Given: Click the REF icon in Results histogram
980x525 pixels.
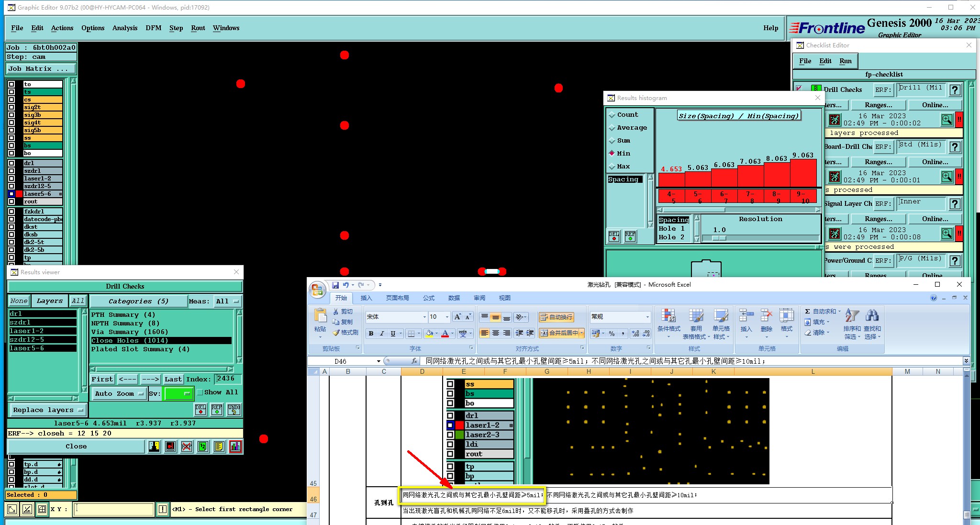Looking at the screenshot, I should pos(630,236).
